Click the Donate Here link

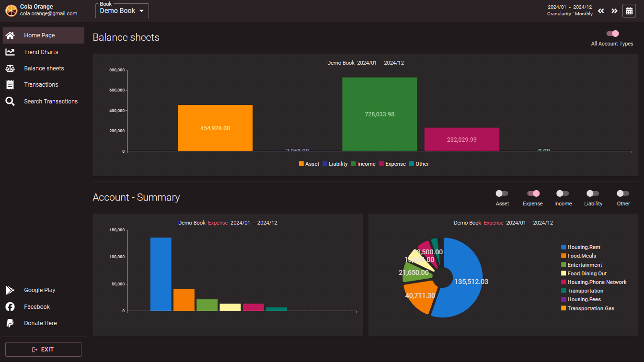coord(40,323)
